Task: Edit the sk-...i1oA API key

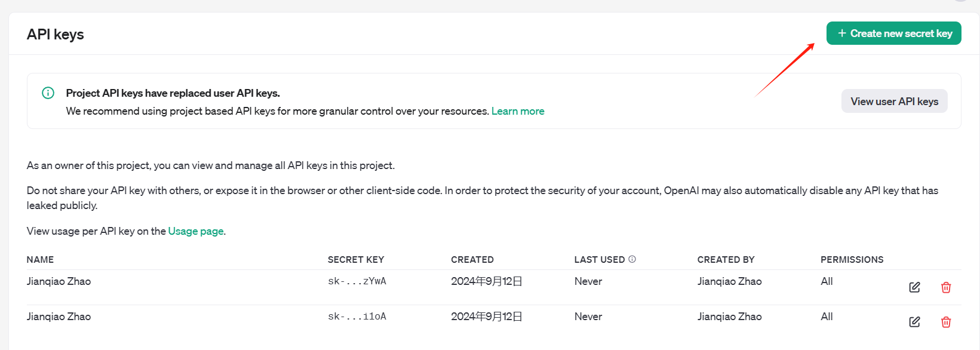Action: 914,322
